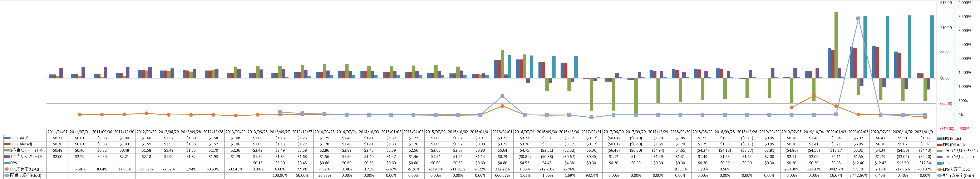Viewport: 980px width, 179px height.
Task: Select the $12.40 DPS cell
Action: [858, 163]
